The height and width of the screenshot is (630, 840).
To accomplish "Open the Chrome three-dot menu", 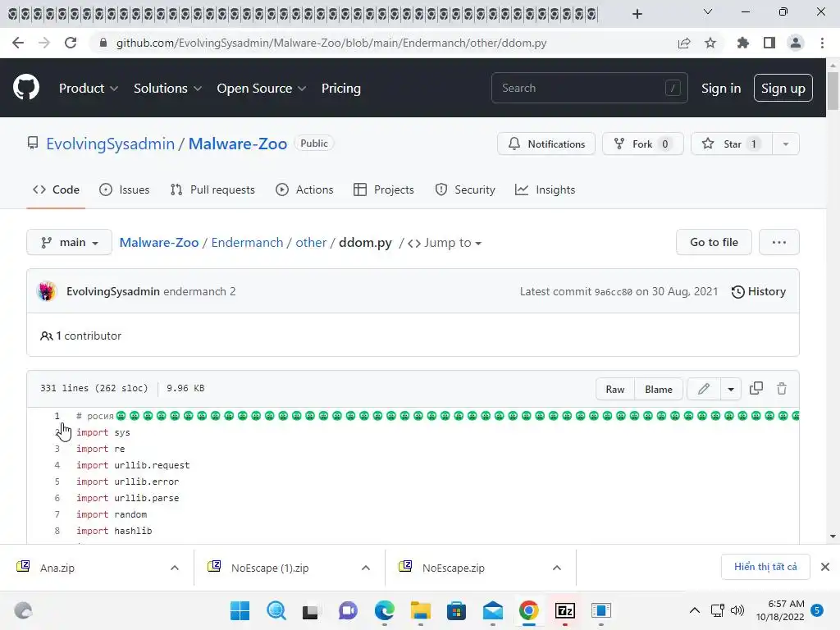I will (822, 43).
